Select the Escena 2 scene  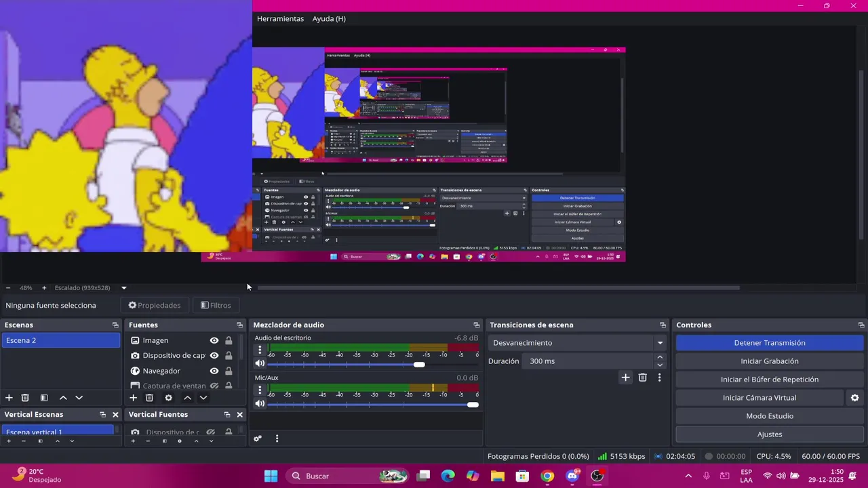click(60, 340)
